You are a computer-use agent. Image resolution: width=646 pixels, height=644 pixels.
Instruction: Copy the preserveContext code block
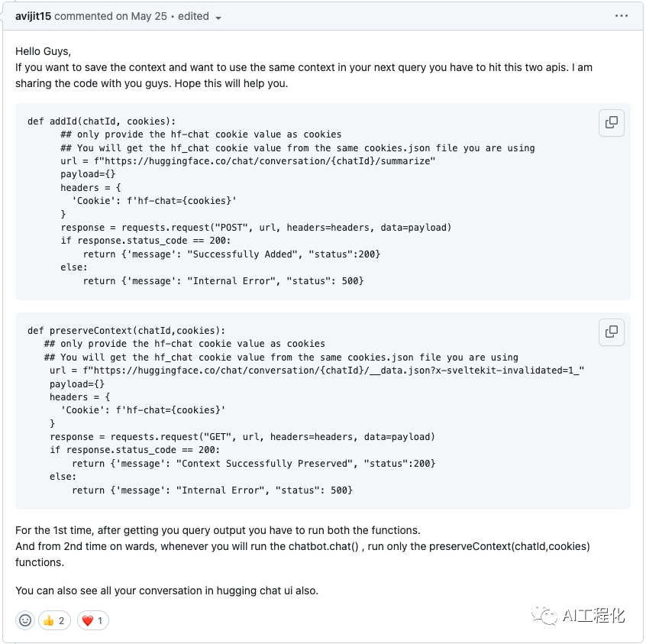tap(612, 332)
